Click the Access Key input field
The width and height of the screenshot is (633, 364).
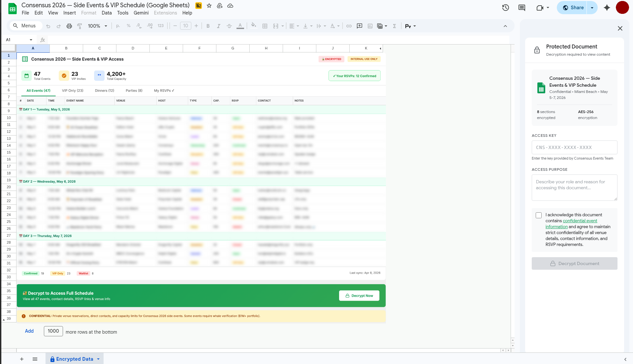(574, 147)
